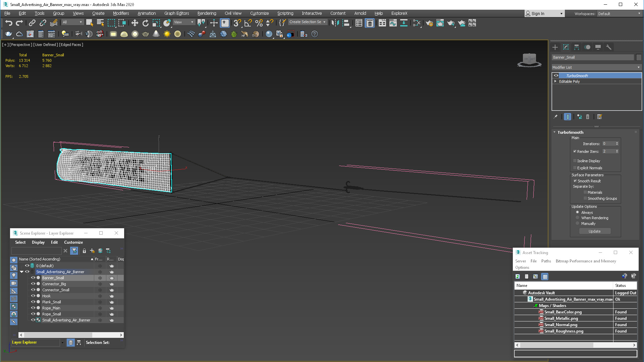The width and height of the screenshot is (644, 362).
Task: Expand the Editable Poly stack entry
Action: [555, 81]
